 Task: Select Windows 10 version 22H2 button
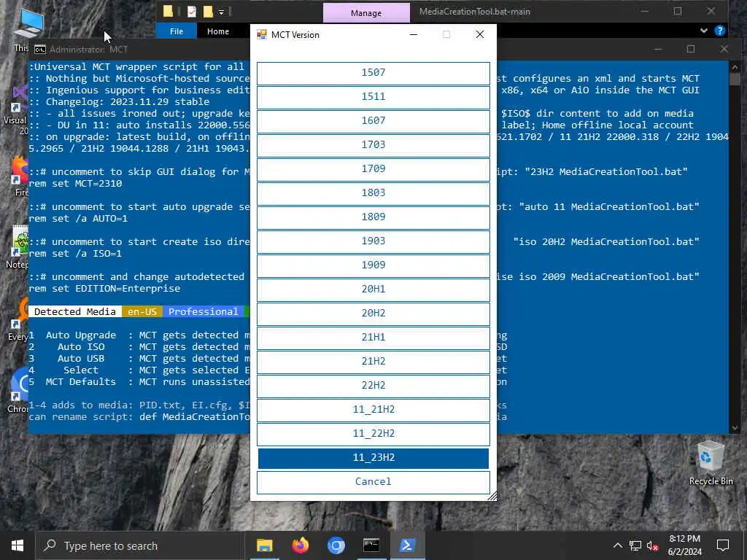(373, 385)
